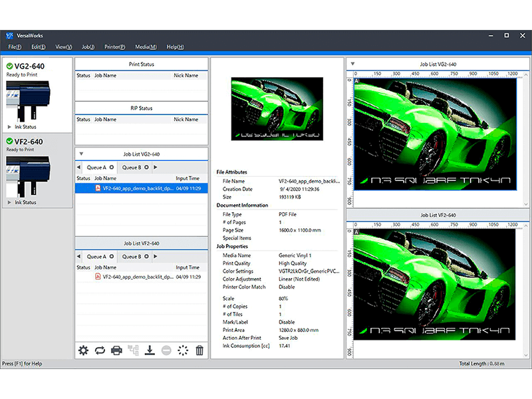Click the '80%' scale value

click(283, 299)
